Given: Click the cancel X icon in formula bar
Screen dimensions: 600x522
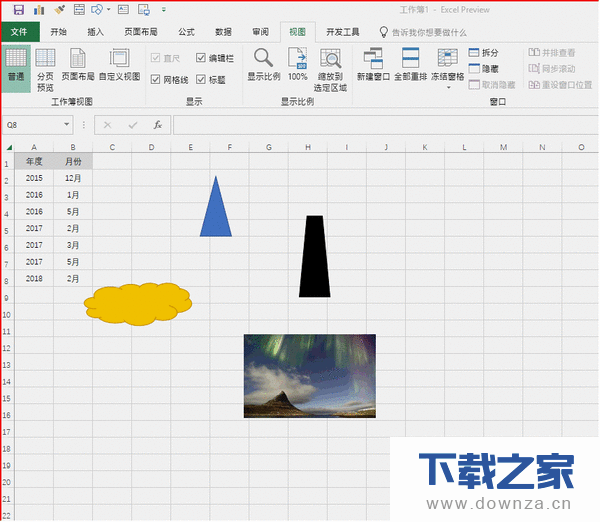Looking at the screenshot, I should coord(108,125).
